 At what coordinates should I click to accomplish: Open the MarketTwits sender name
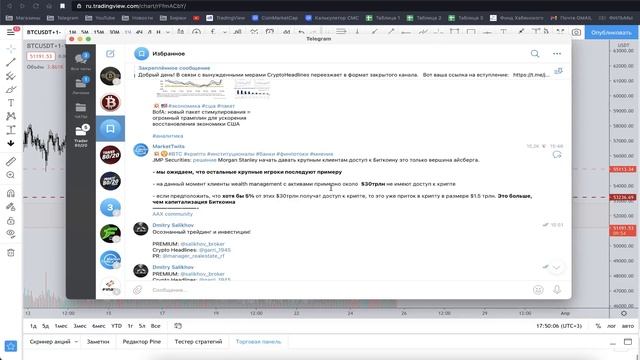(168, 146)
